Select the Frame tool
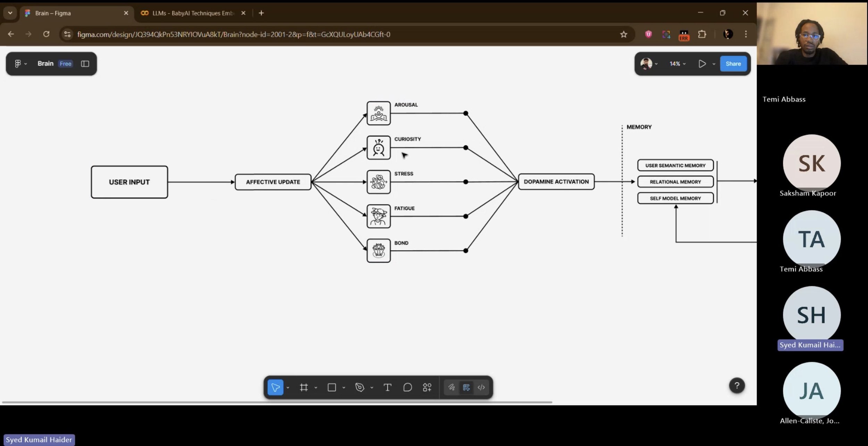This screenshot has width=868, height=446. pos(304,387)
